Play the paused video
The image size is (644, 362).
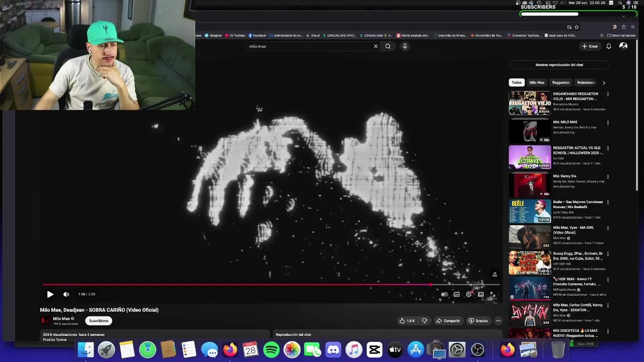click(50, 294)
